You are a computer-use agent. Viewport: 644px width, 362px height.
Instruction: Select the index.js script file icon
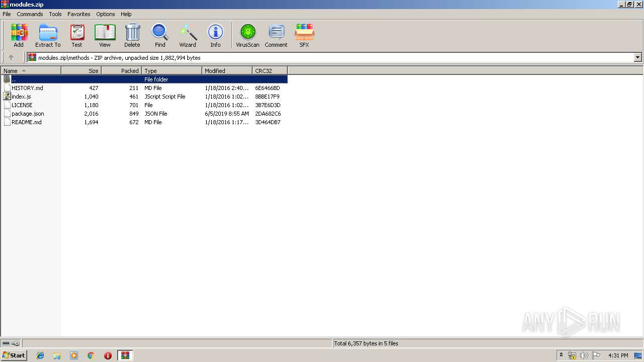pos(7,97)
